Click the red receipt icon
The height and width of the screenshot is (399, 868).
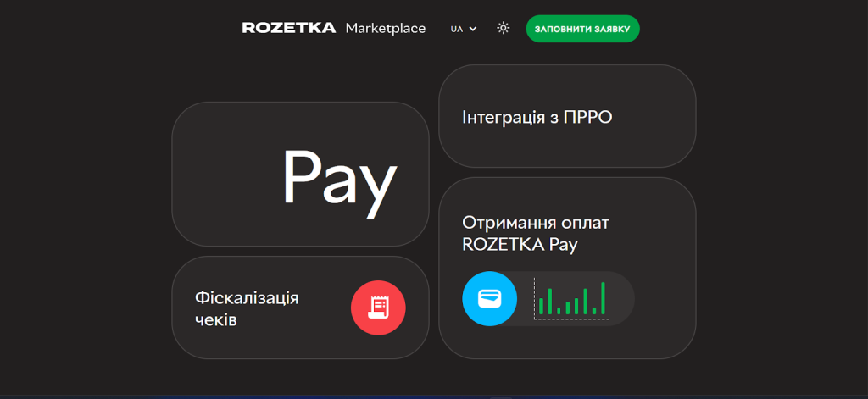pyautogui.click(x=378, y=308)
